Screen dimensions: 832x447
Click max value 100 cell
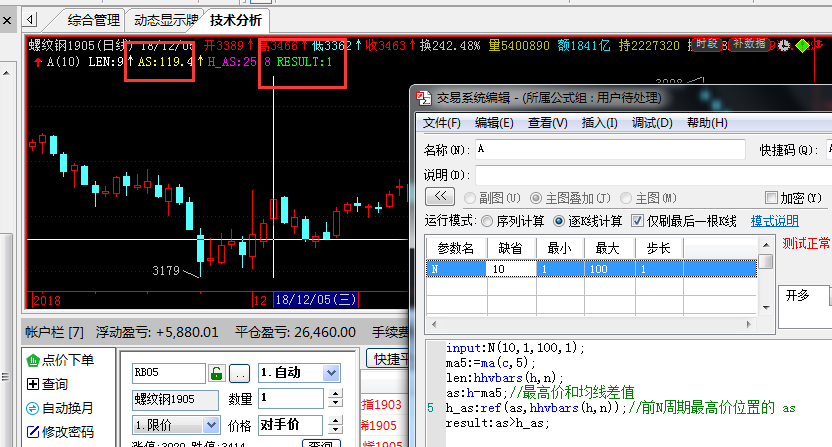[610, 269]
